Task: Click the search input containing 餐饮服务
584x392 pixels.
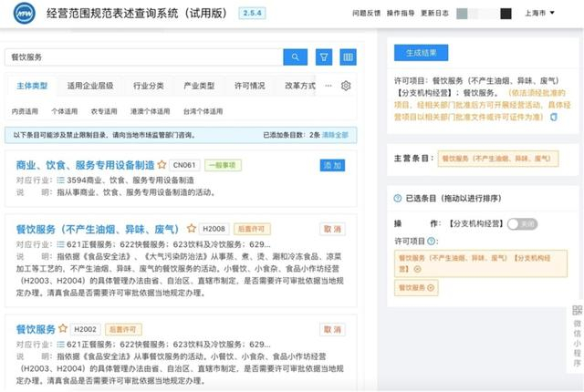Action: point(144,57)
